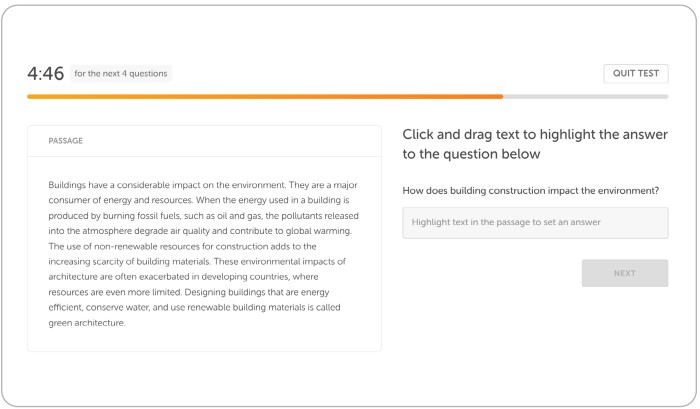Screen dimensions: 700x409
Task: Click the 4:46 countdown timer
Action: click(x=46, y=74)
